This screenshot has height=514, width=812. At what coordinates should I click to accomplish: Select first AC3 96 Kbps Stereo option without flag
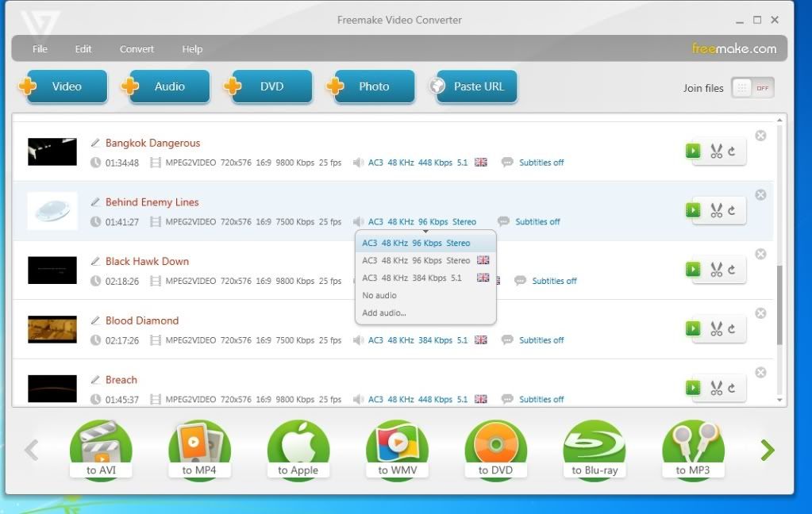click(425, 243)
